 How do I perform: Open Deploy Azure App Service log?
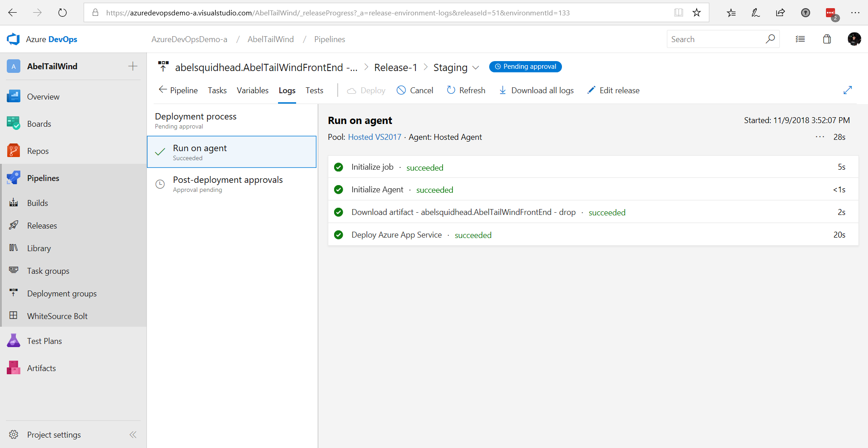pos(593,235)
